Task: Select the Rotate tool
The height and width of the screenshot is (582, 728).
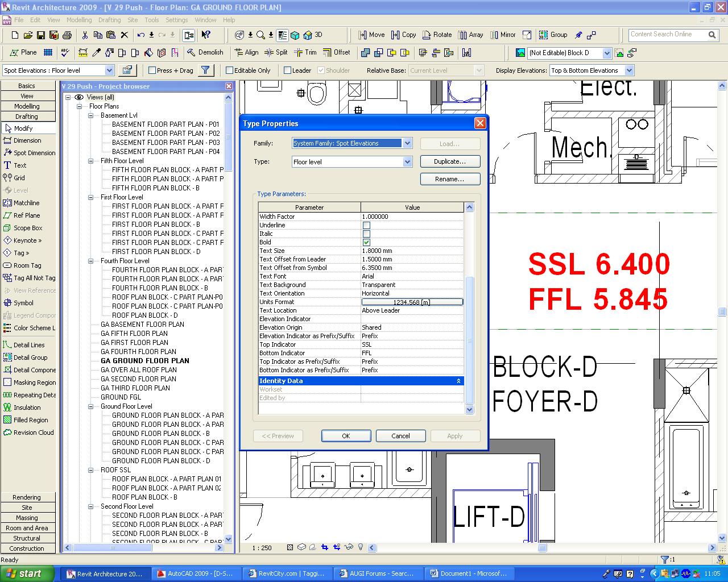Action: coord(437,35)
